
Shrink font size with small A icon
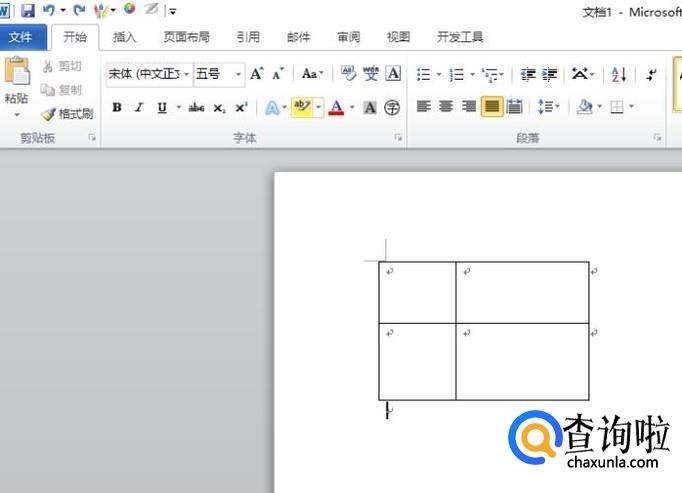(x=277, y=74)
